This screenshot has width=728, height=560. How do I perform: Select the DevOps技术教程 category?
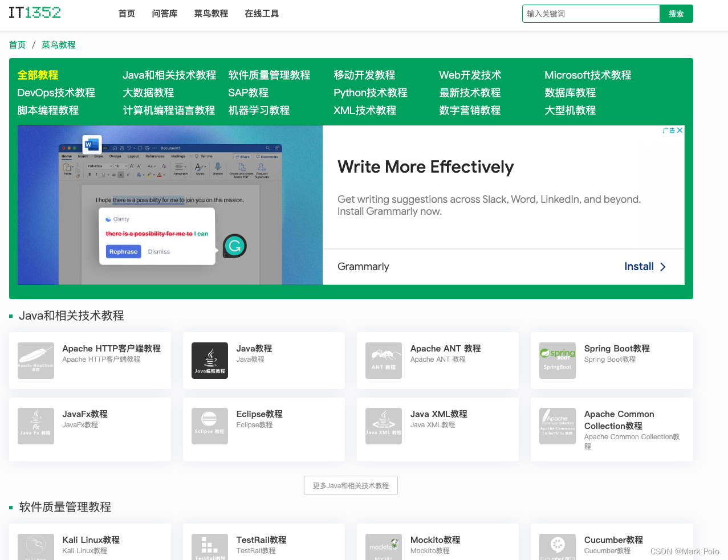(x=56, y=93)
